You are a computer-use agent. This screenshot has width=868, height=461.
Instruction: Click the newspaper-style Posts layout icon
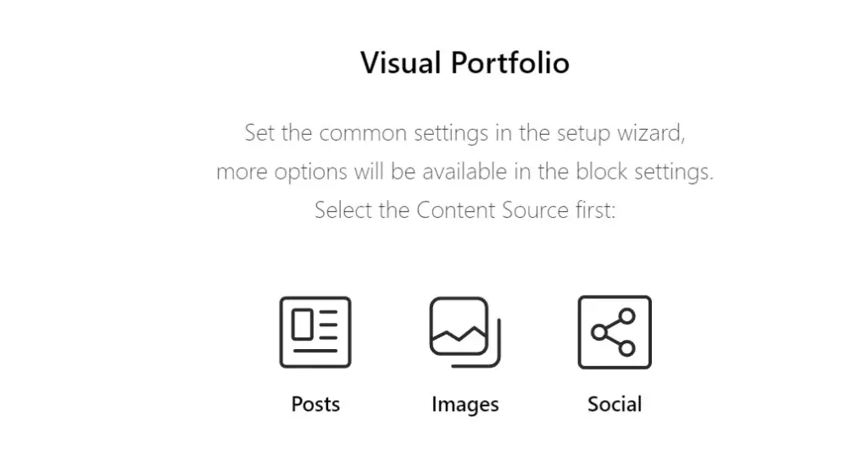[315, 332]
